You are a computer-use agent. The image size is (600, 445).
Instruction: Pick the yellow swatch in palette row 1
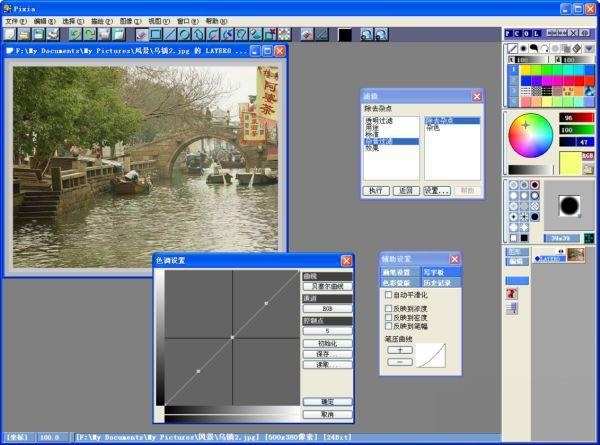(x=526, y=70)
